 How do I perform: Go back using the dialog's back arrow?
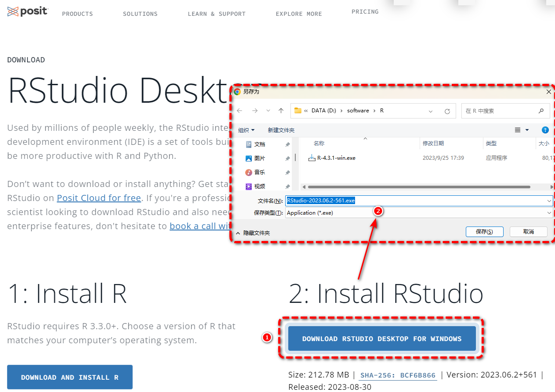tap(239, 111)
